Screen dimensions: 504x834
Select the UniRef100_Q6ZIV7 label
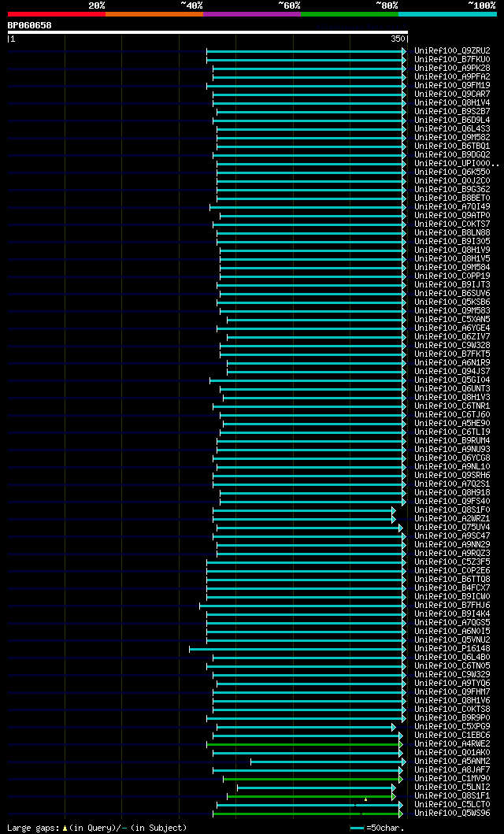coord(453,337)
